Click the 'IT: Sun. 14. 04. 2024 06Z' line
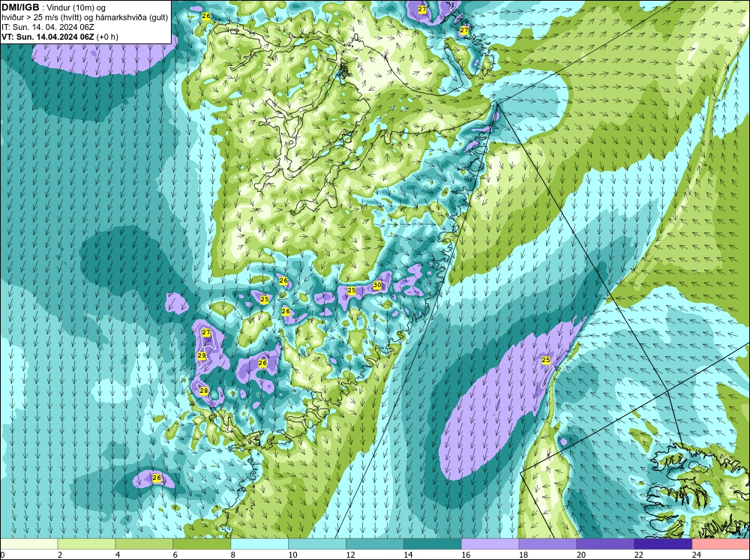 (x=48, y=27)
